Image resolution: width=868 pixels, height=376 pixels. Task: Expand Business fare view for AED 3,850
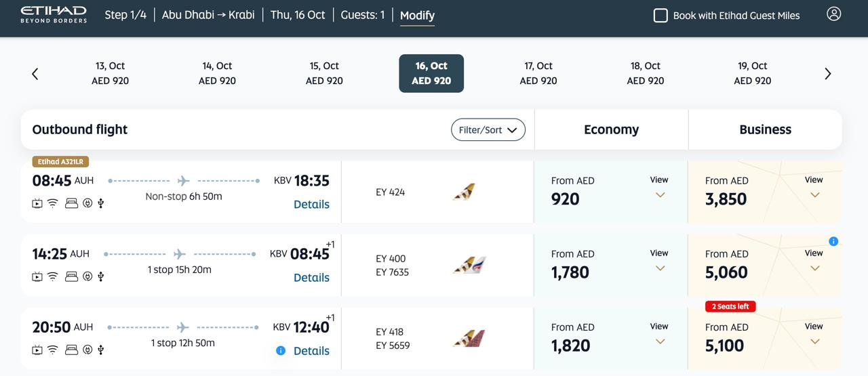click(814, 188)
